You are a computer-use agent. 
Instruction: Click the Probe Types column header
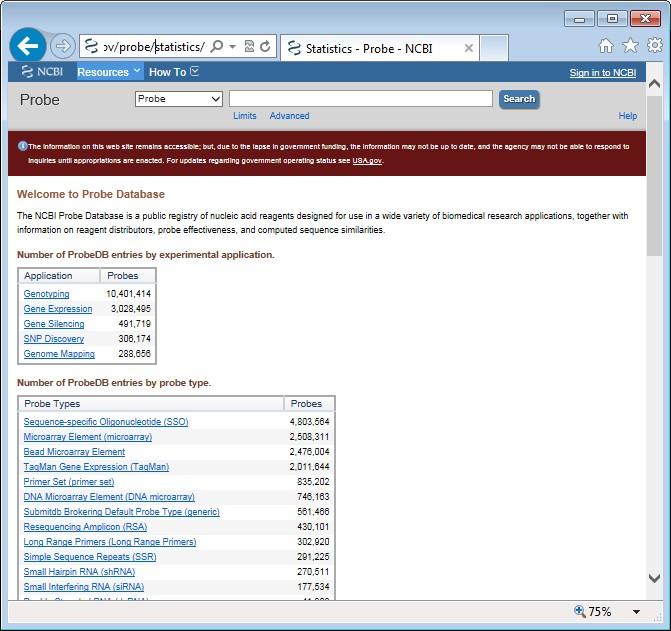[x=151, y=404]
